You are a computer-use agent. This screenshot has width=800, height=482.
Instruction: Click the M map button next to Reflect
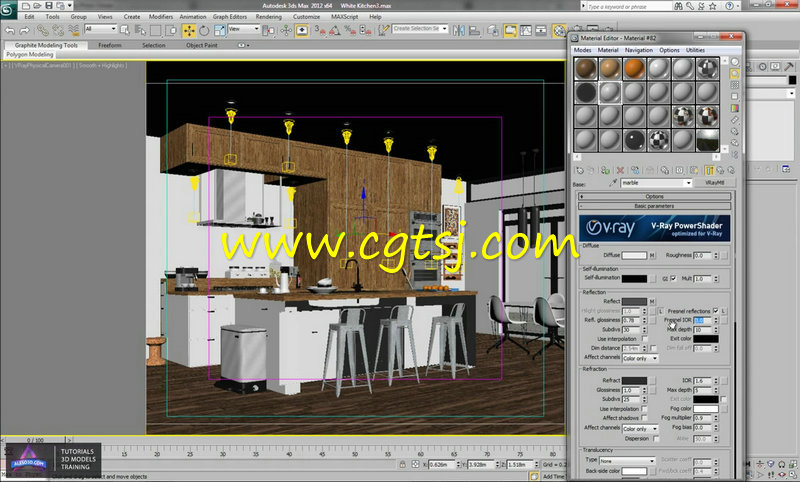click(652, 301)
